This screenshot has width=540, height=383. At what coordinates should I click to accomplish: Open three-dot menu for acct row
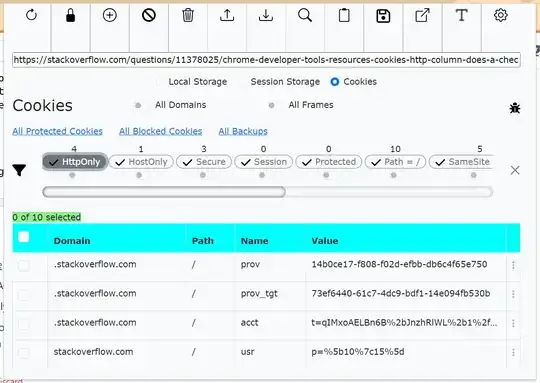click(513, 323)
